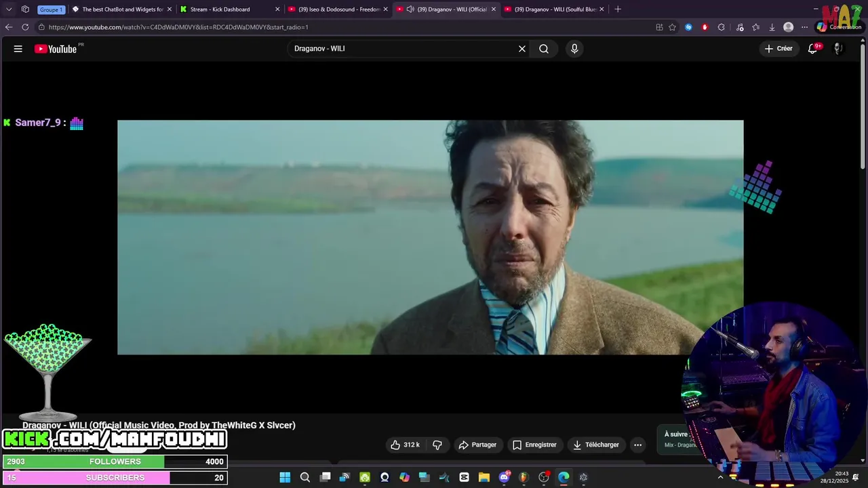Open the split screen toolbar icon
Image resolution: width=868 pixels, height=488 pixels.
point(659,27)
